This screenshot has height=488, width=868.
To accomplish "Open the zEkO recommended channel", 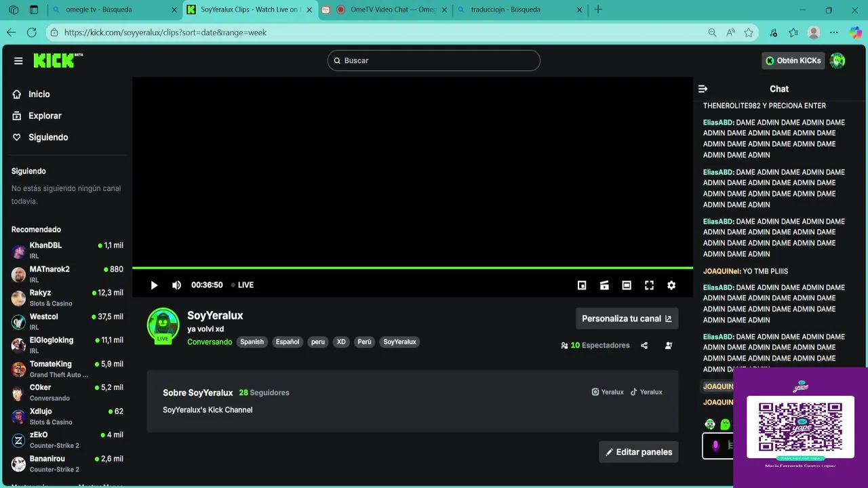I will click(x=66, y=440).
